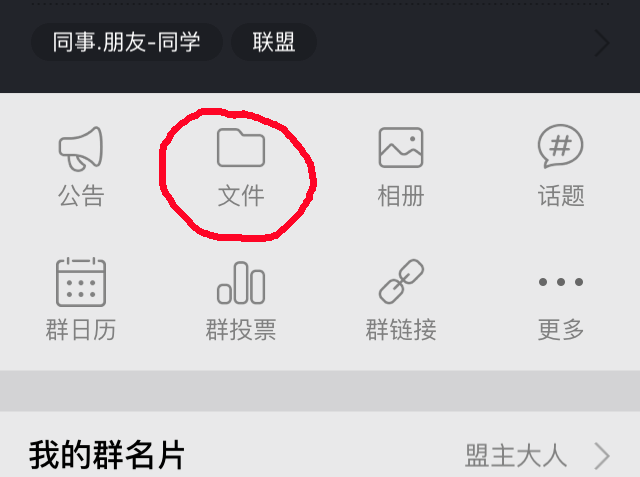Open topics via the hashtag bubble icon
The width and height of the screenshot is (640, 477).
(x=560, y=146)
